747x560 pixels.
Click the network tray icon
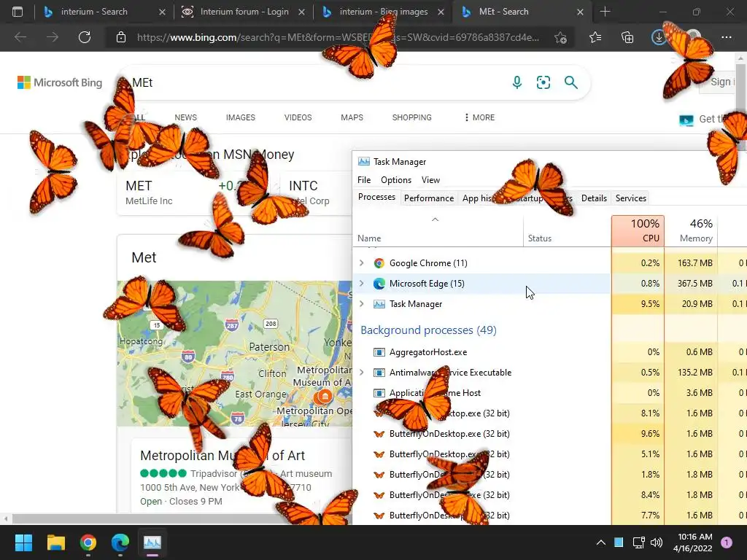point(638,542)
